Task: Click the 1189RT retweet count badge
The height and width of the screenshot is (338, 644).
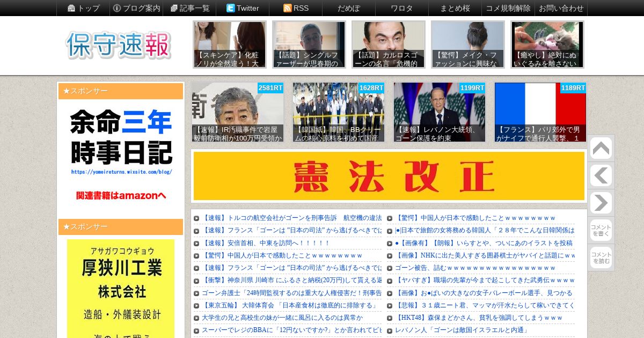Action: click(573, 88)
